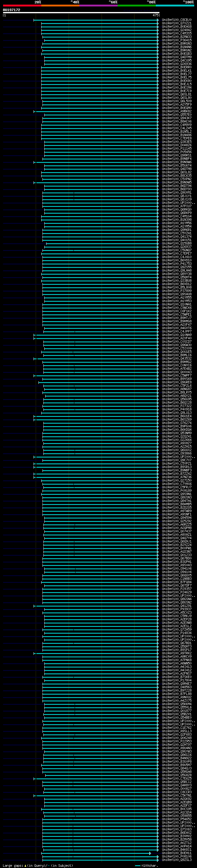Screen dimensions: 197x868
Task: Open hit UniRef100_C8CBJ0
Action: [x=176, y=20]
